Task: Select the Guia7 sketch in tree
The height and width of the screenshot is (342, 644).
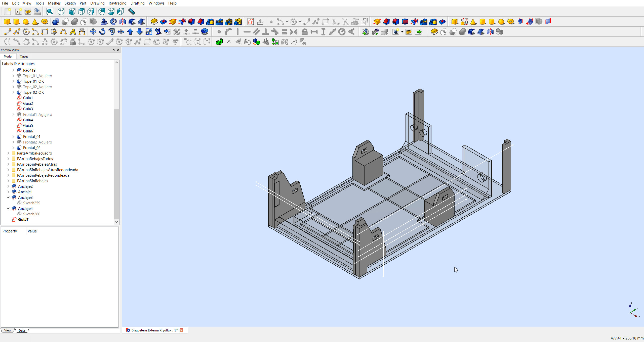Action: tap(23, 219)
